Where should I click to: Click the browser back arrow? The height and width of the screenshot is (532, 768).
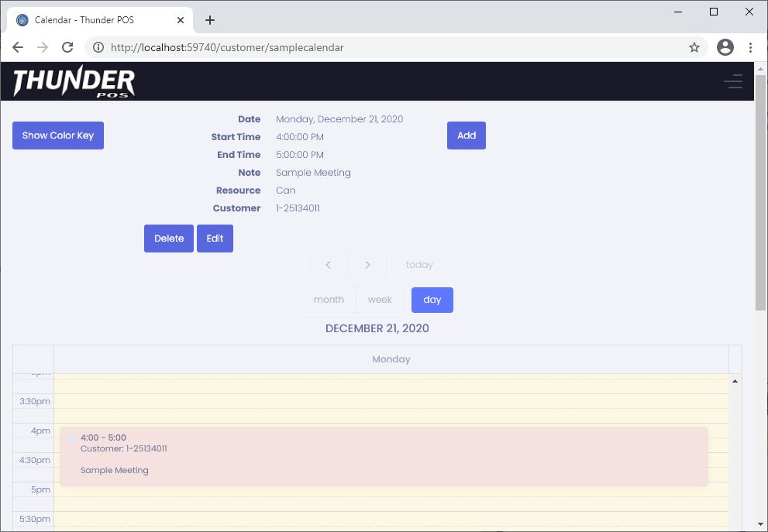click(18, 47)
